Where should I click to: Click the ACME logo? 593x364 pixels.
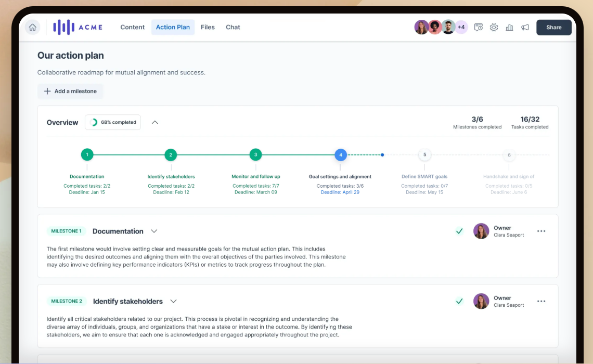coord(78,27)
